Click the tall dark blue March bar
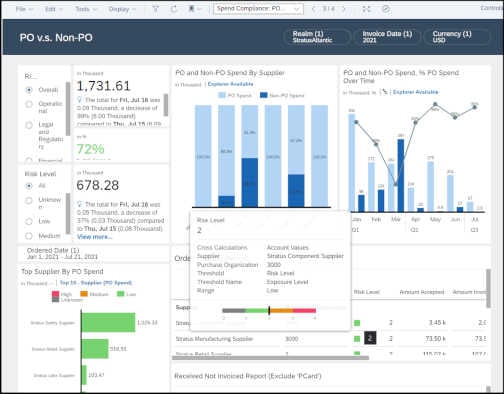This screenshot has height=394, width=504. pos(401,175)
